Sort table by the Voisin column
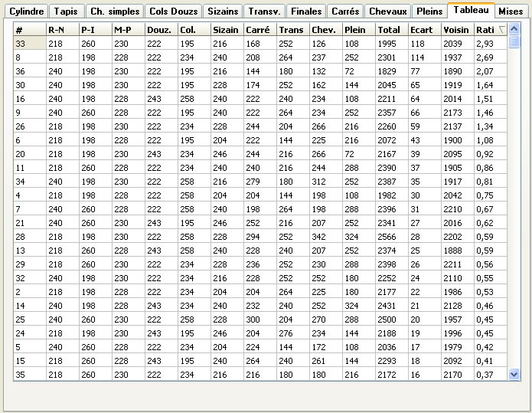The height and width of the screenshot is (413, 532). coord(456,29)
